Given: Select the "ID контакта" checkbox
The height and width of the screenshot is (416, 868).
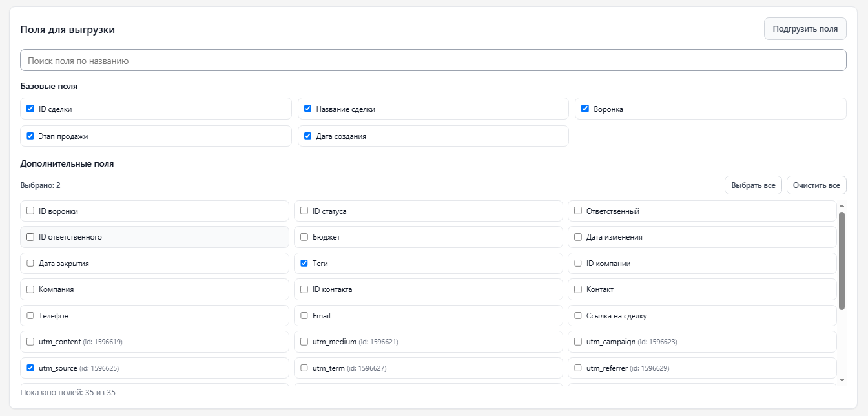Looking at the screenshot, I should click(304, 289).
